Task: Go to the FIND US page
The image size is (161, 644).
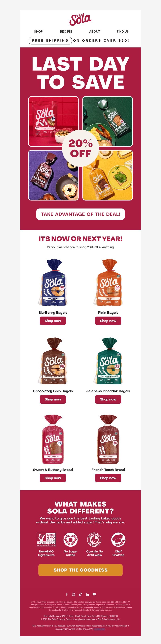Action: pos(123,32)
